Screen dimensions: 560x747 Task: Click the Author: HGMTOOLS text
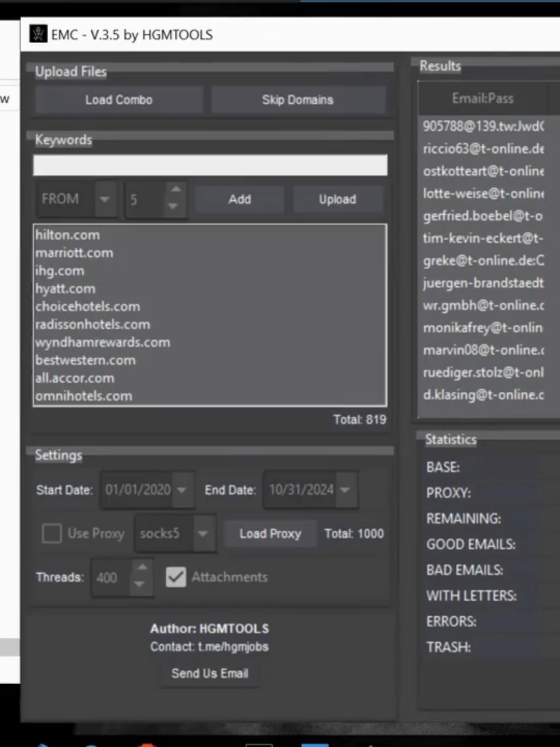point(209,629)
